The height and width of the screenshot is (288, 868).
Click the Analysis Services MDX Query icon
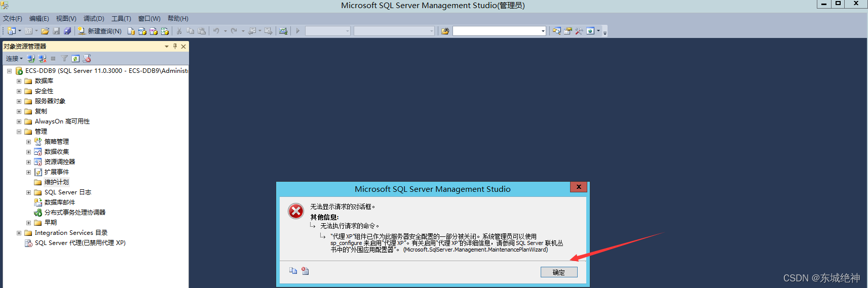pos(142,31)
